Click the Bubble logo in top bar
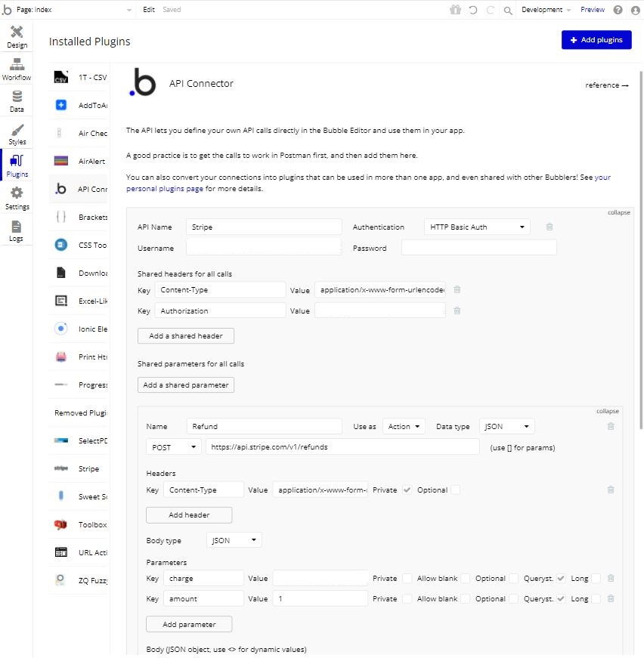Screen dimensions: 644x658 coord(7,9)
